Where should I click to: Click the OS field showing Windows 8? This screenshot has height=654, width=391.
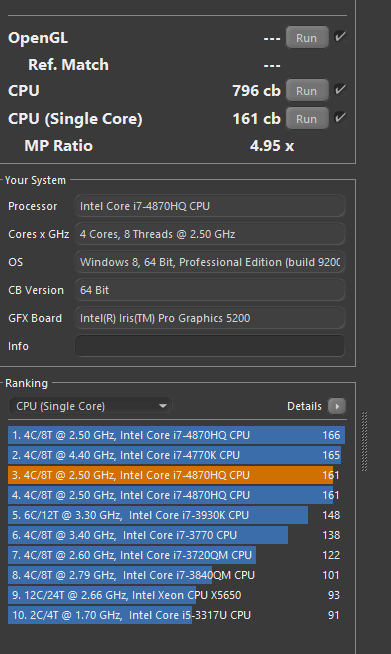(x=210, y=262)
